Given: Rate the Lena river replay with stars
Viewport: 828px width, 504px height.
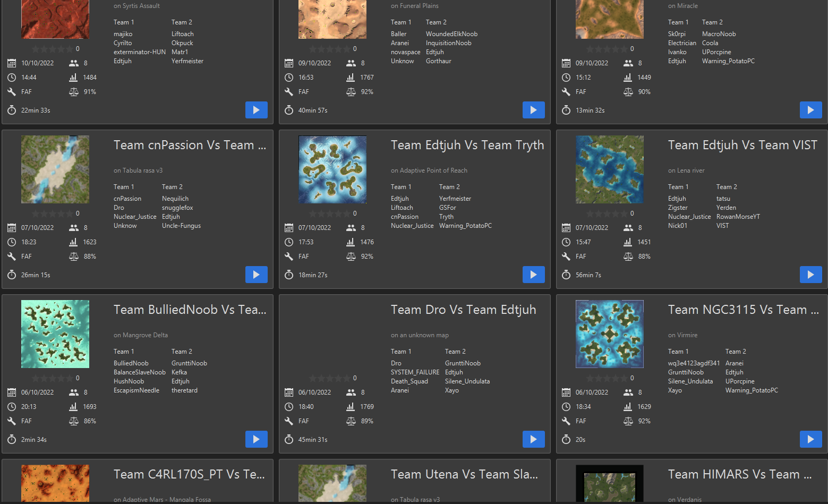Looking at the screenshot, I should 607,213.
